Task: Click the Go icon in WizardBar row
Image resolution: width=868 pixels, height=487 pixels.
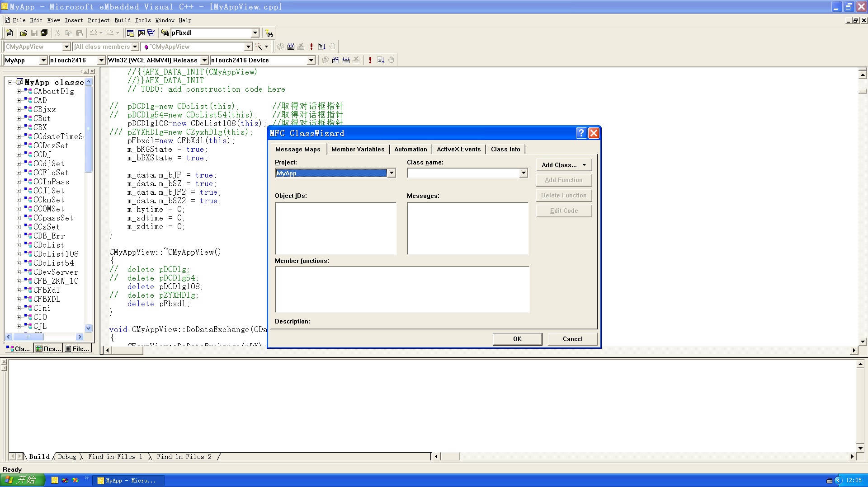Action: [x=322, y=47]
